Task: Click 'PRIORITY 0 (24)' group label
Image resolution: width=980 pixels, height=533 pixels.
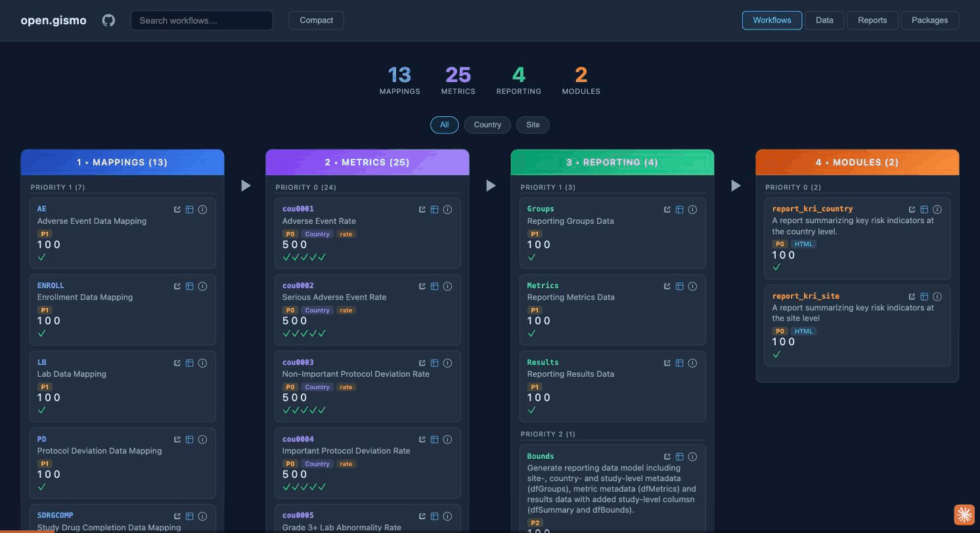Action: pyautogui.click(x=306, y=188)
